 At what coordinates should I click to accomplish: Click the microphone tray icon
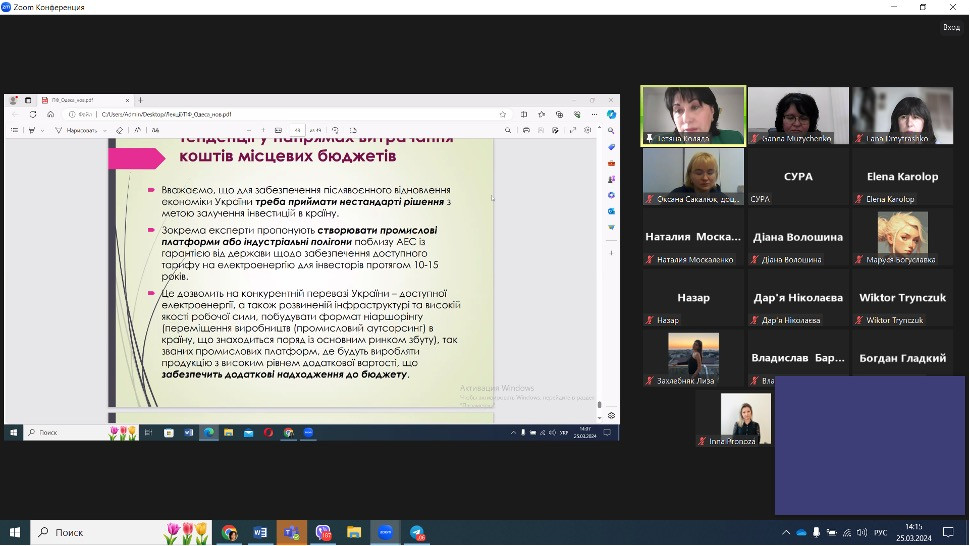(x=817, y=532)
